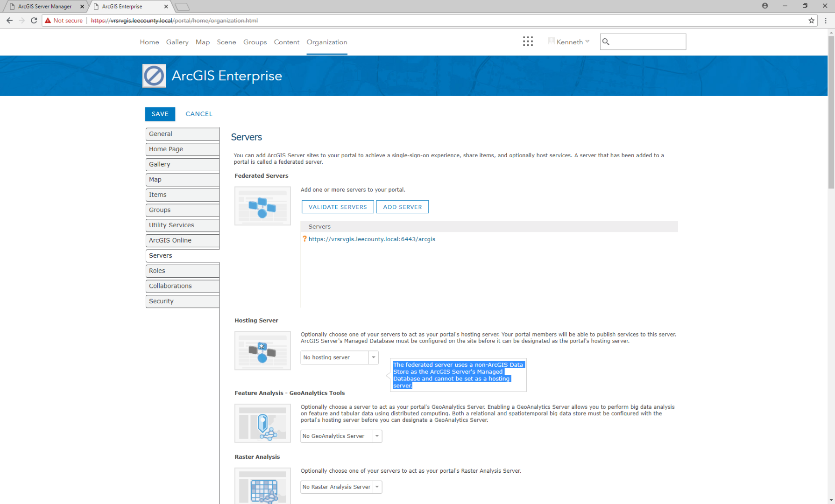Click the Validate Servers button
The image size is (835, 504).
338,207
